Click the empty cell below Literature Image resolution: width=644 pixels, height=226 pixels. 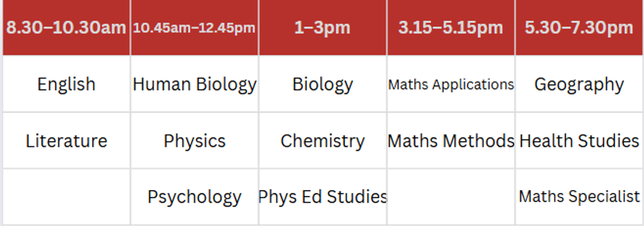click(66, 197)
